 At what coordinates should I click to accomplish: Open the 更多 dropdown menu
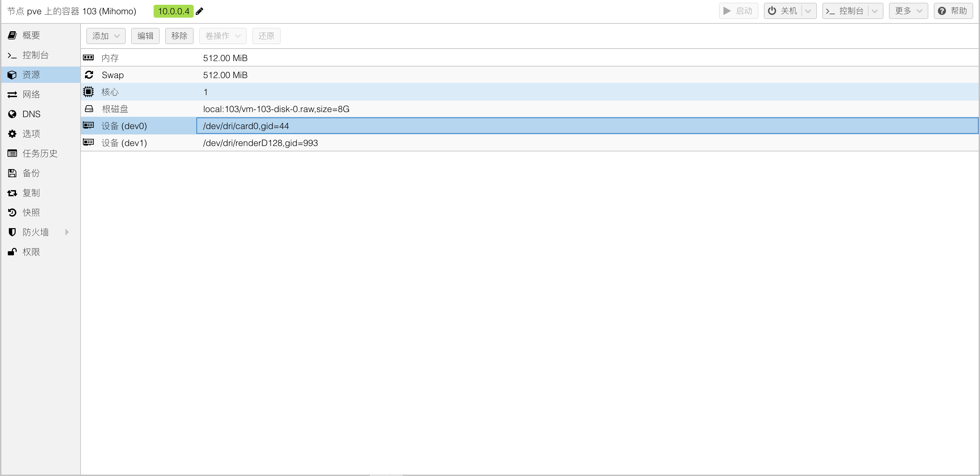[908, 11]
